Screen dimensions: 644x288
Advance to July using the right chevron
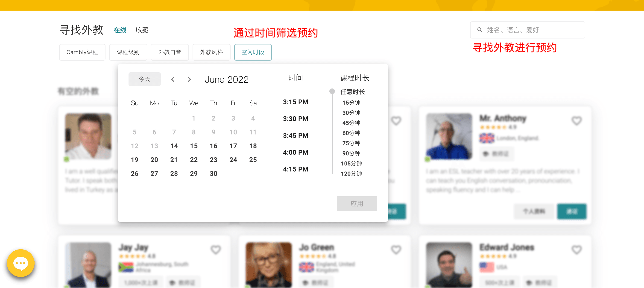click(x=189, y=79)
